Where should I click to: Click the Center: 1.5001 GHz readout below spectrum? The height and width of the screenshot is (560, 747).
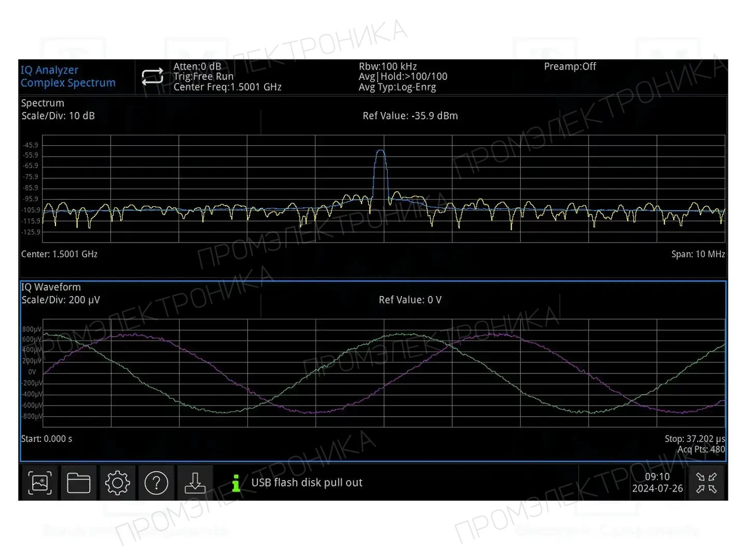click(59, 254)
